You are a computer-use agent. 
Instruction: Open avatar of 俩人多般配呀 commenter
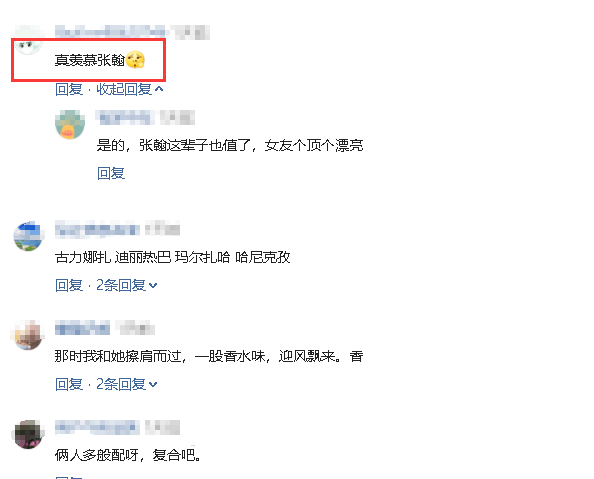point(28,434)
